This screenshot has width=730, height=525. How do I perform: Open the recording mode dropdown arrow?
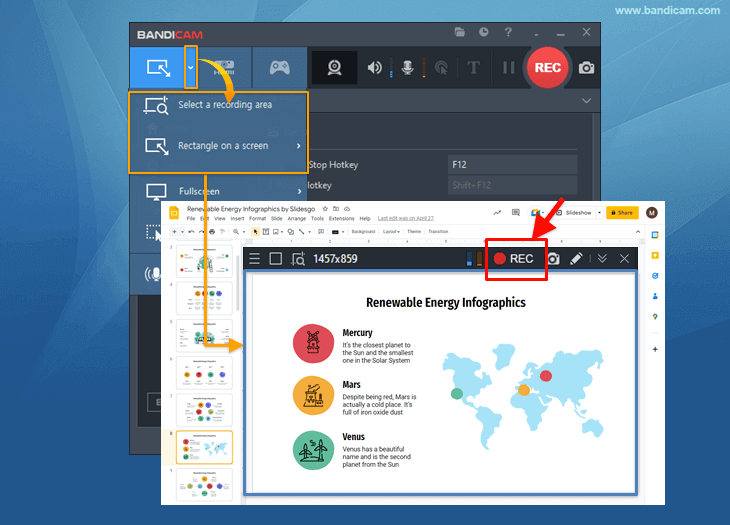pos(191,67)
